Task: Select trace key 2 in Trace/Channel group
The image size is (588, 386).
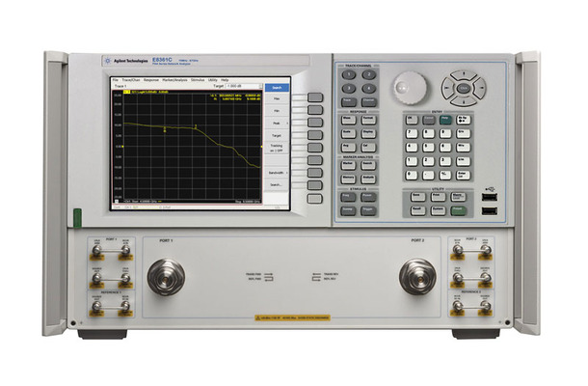Action: [x=368, y=74]
